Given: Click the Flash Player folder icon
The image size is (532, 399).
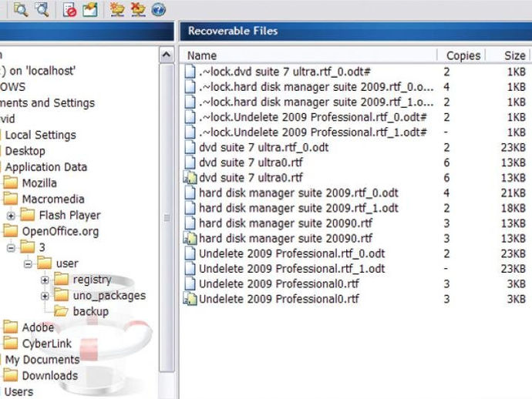Looking at the screenshot, I should click(x=28, y=214).
